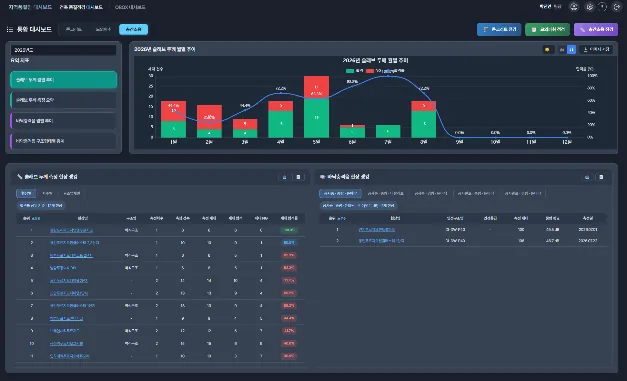This screenshot has width=627, height=381.
Task: Open the OOOO 대시보드 top navigation link
Action: point(130,7)
